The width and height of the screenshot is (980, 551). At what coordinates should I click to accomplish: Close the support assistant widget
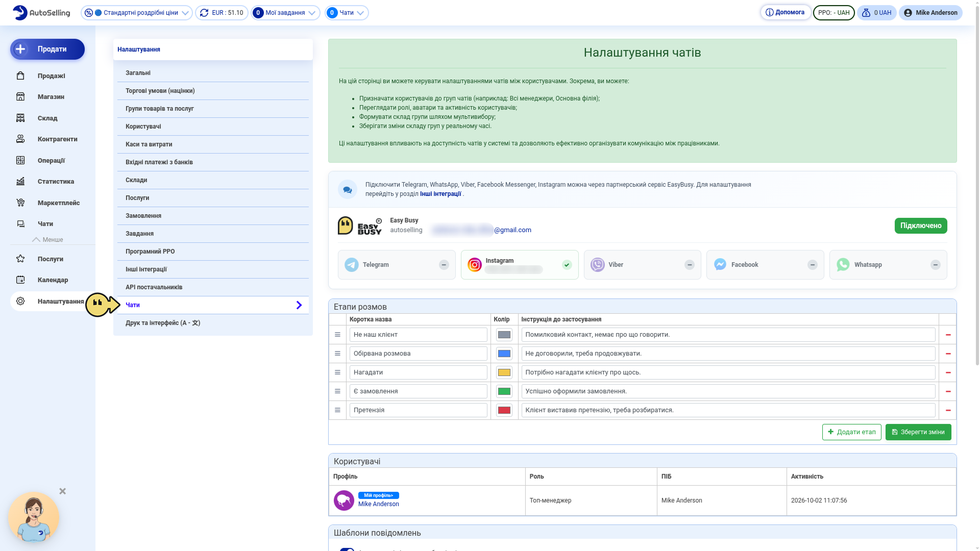coord(62,491)
